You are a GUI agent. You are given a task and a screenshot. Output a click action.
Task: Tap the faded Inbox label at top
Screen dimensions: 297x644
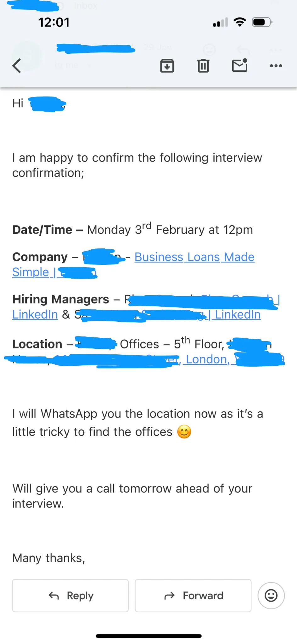click(86, 6)
